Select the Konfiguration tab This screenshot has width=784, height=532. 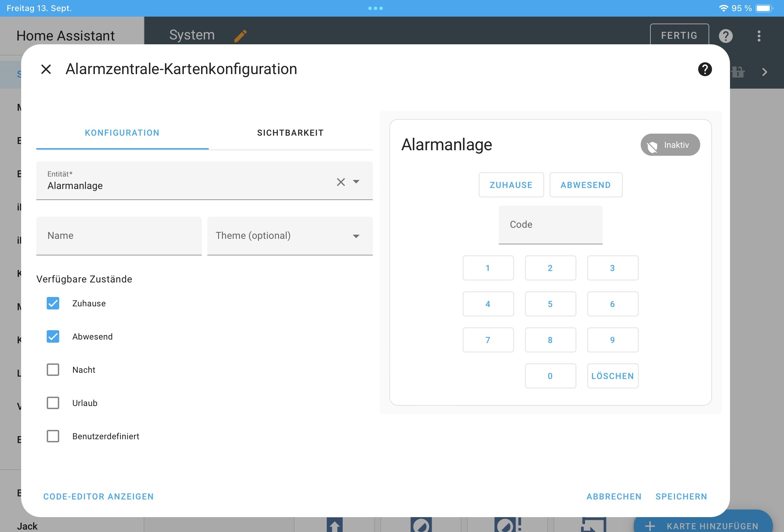122,133
